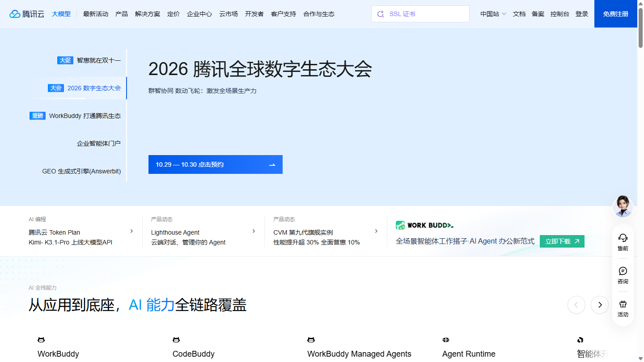Open chevron beside Lighthouse Agent

[254, 231]
